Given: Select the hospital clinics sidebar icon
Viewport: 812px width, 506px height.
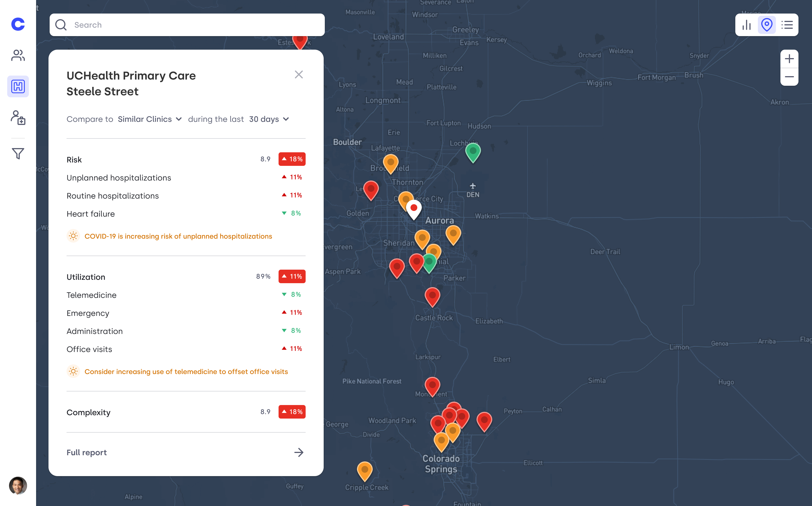Looking at the screenshot, I should 18,86.
